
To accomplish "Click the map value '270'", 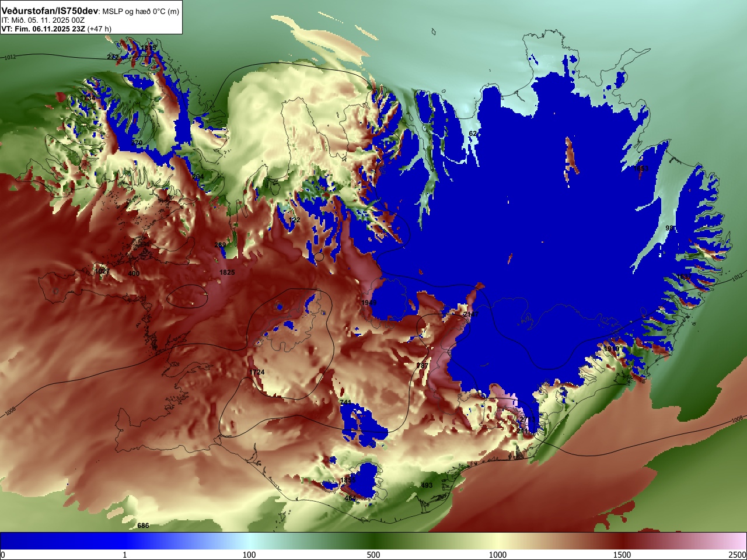I will [x=137, y=143].
